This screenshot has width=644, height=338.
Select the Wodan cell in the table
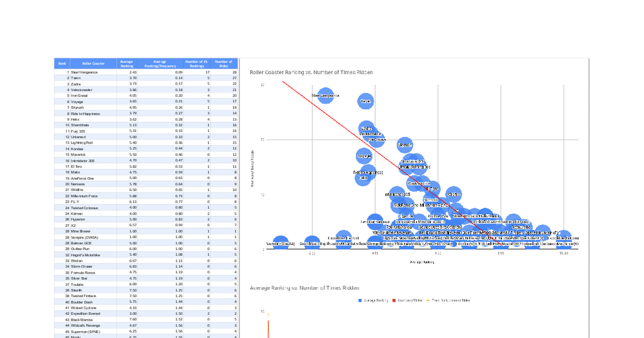click(92, 261)
